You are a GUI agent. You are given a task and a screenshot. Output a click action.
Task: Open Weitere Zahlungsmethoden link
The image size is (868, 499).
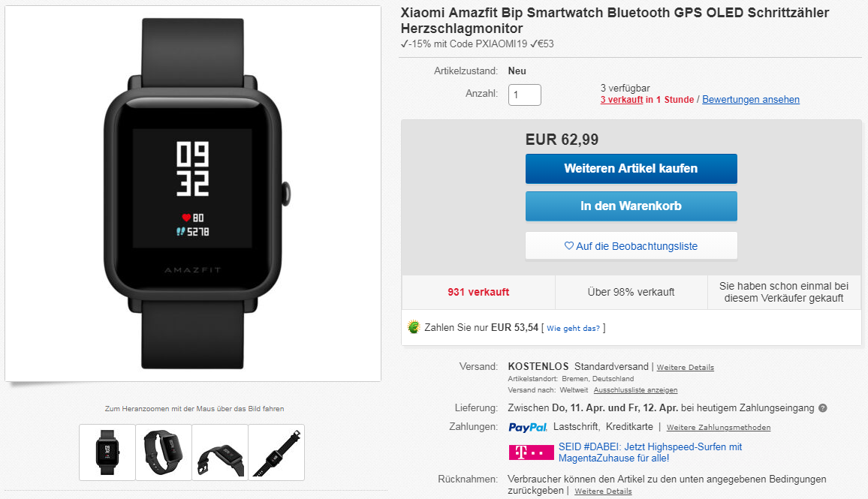pyautogui.click(x=719, y=428)
